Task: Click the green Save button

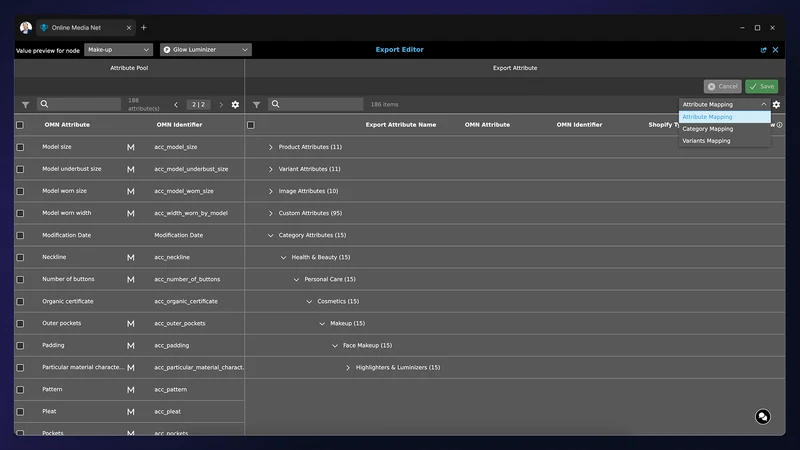Action: click(x=761, y=86)
